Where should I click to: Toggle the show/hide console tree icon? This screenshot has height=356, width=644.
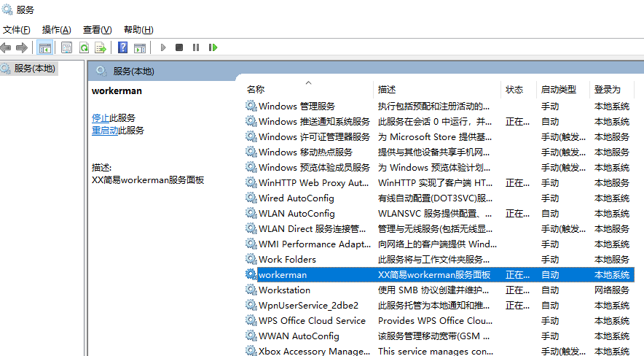point(44,47)
